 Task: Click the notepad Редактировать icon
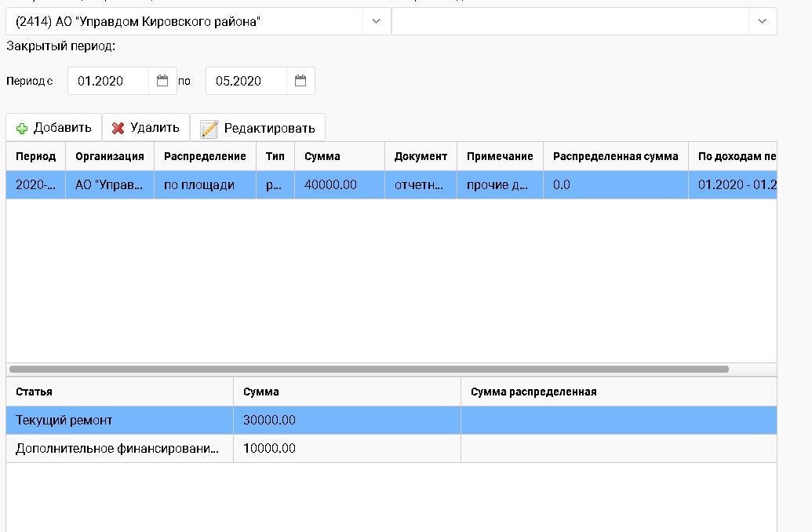pyautogui.click(x=209, y=129)
